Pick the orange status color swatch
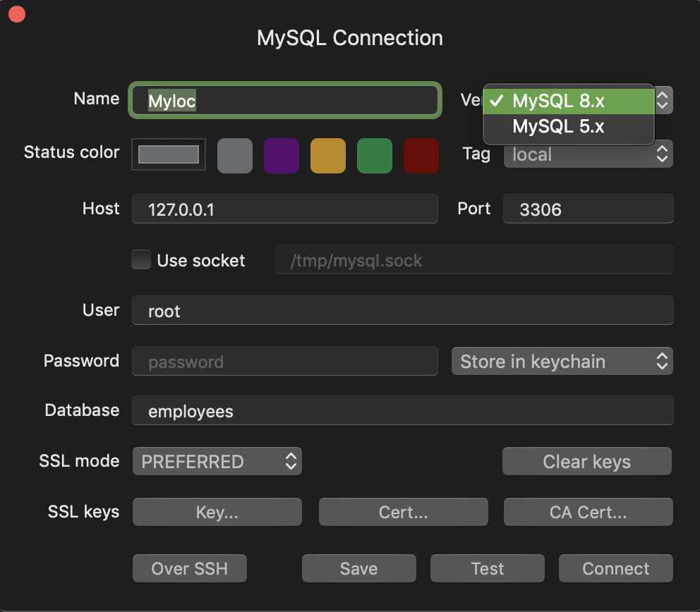Screen dimensions: 700x612 pos(327,155)
